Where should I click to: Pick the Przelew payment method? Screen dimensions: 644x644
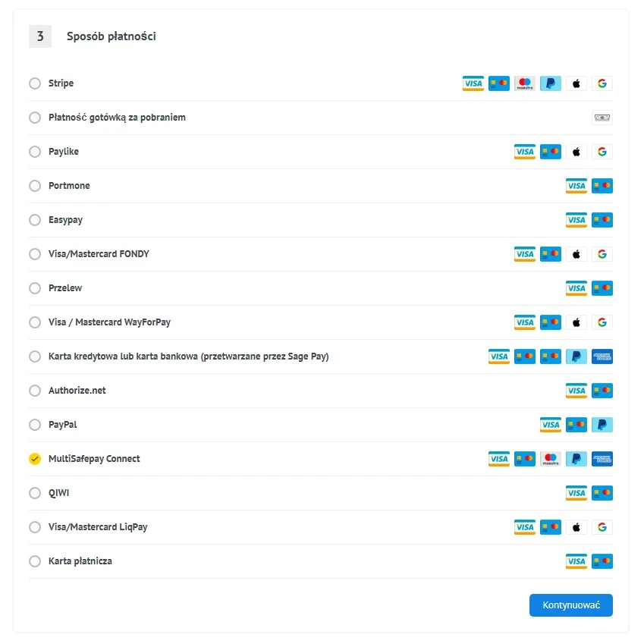pyautogui.click(x=35, y=288)
